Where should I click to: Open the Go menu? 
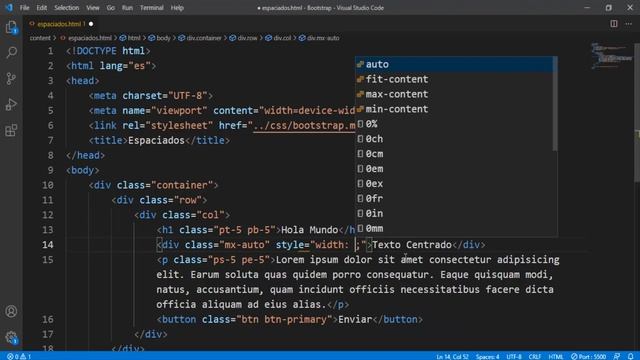[x=111, y=8]
